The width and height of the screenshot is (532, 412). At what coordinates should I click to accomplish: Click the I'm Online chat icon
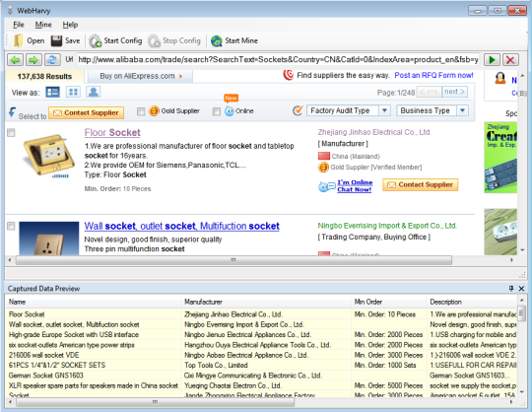click(x=327, y=186)
